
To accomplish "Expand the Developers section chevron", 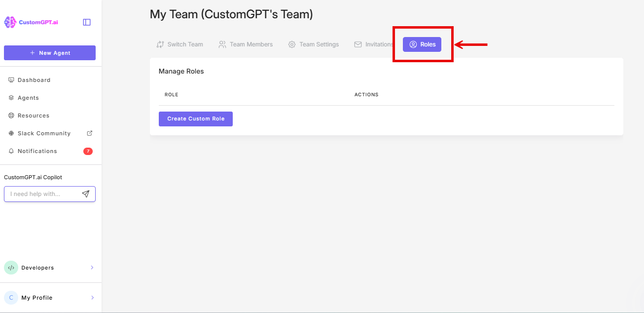I will [x=92, y=267].
